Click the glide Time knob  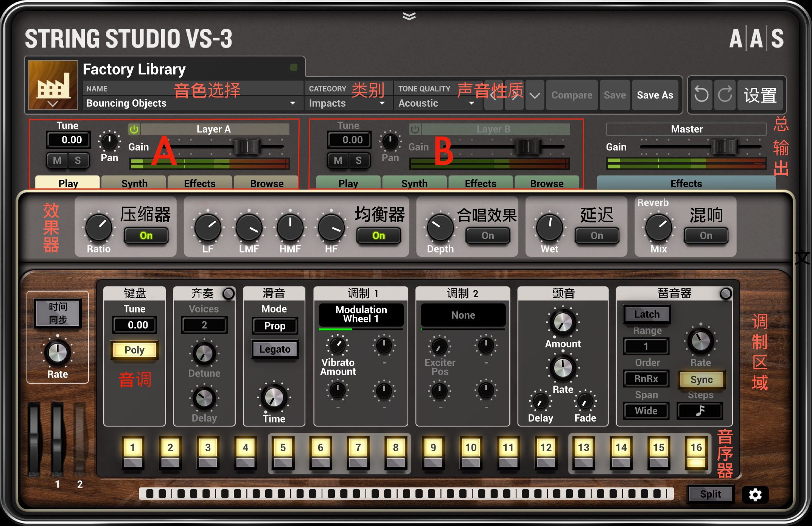(274, 397)
